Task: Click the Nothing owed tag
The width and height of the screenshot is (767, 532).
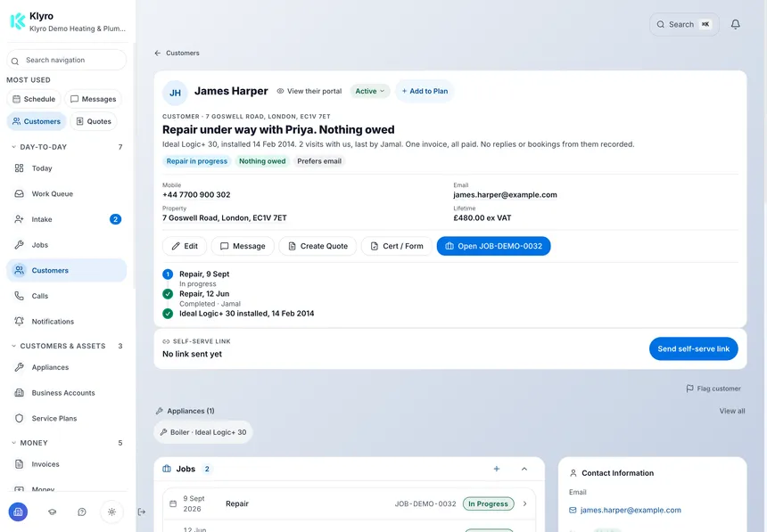Action: click(x=262, y=161)
